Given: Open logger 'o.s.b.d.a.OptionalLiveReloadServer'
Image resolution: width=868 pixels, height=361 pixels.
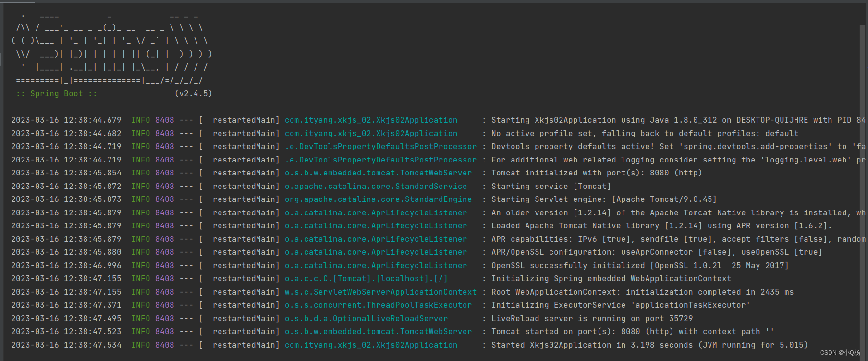Looking at the screenshot, I should point(366,319).
